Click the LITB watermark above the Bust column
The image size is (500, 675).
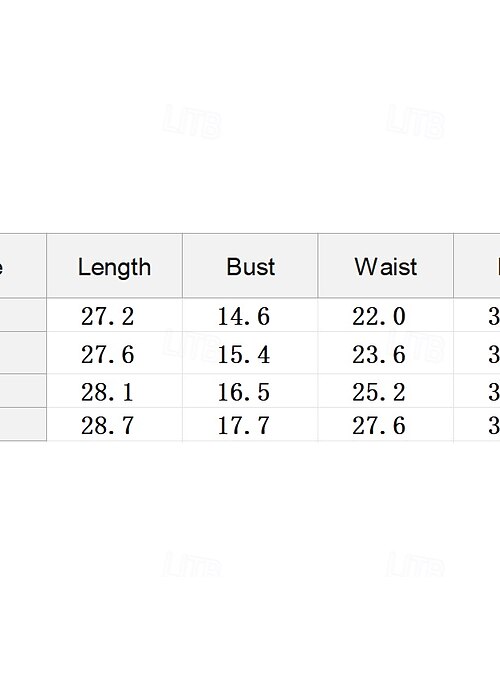click(x=193, y=122)
